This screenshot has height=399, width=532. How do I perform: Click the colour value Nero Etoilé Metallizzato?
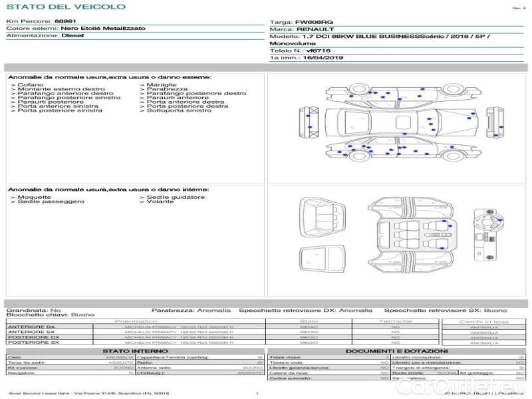coord(103,29)
